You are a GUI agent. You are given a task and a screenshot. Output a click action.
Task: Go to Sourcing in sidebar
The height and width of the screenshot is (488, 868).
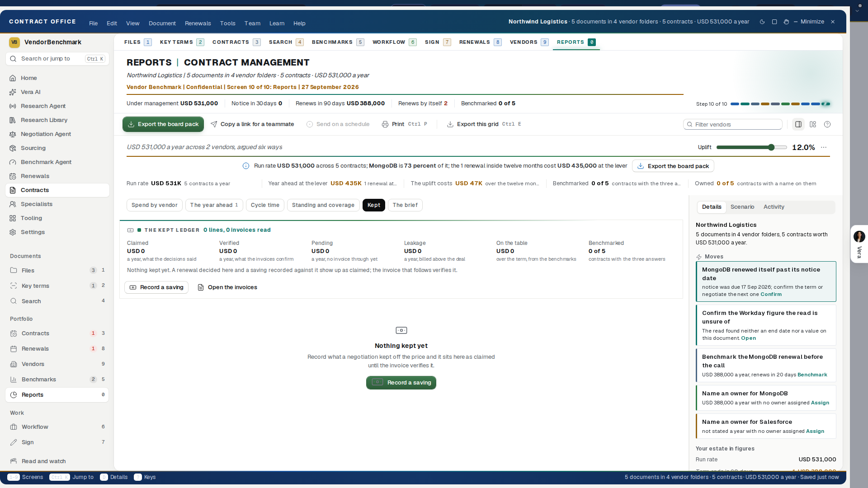pyautogui.click(x=57, y=148)
